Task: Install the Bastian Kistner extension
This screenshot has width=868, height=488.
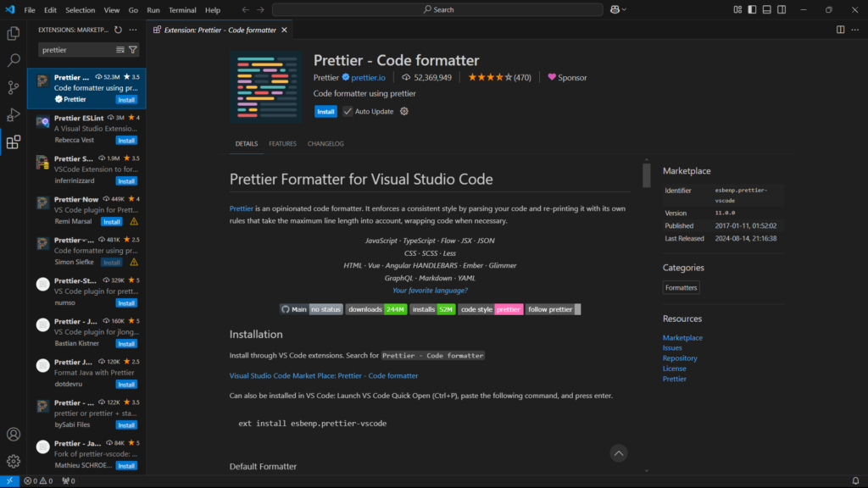Action: [126, 344]
